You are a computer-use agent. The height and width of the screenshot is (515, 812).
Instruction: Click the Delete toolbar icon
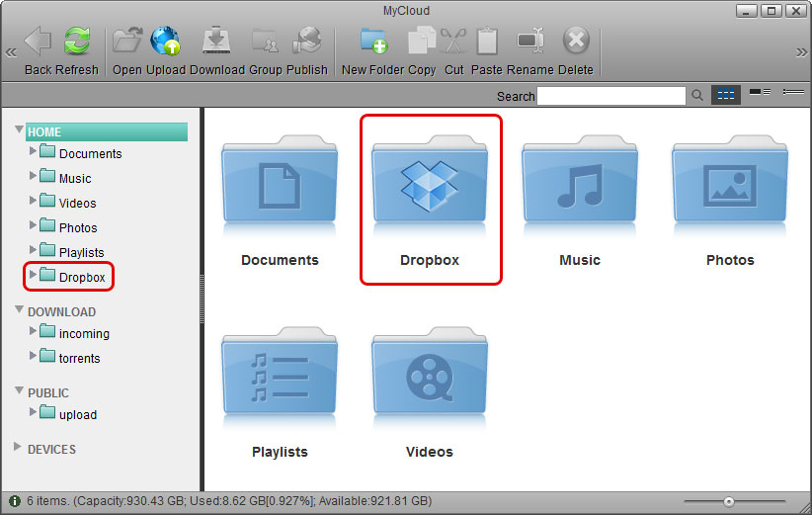click(x=575, y=42)
